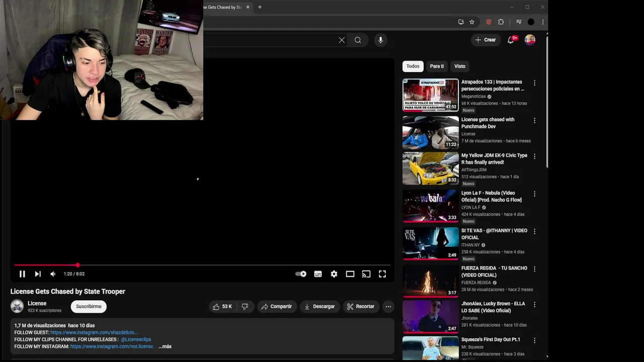Click the Compartir share button
The image size is (644, 362).
[277, 306]
